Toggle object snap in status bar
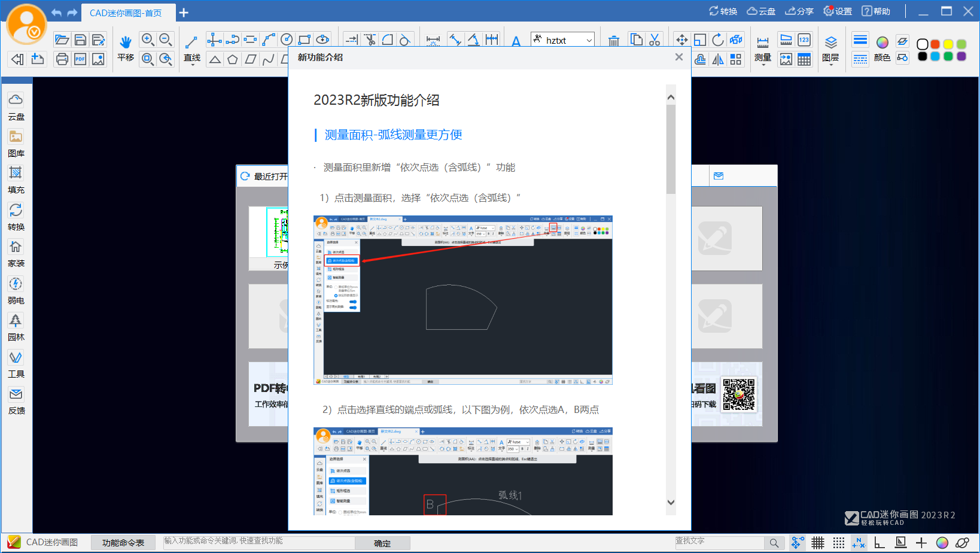980x553 pixels. coord(798,543)
